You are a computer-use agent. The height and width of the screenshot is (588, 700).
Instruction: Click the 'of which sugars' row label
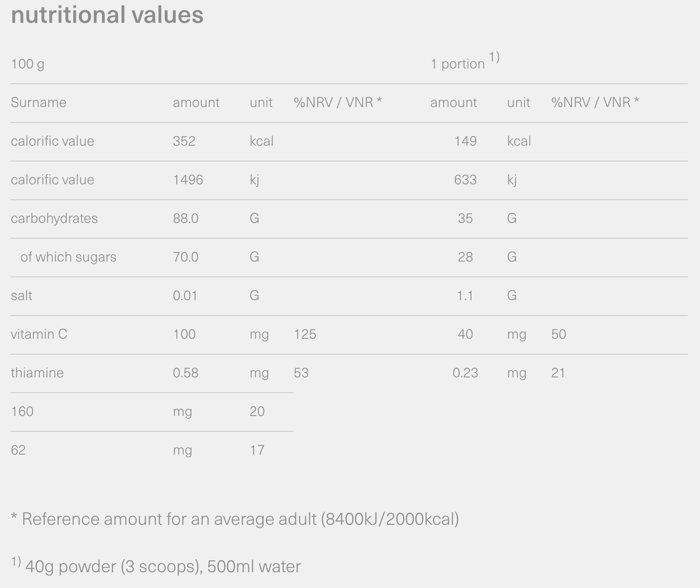[x=68, y=257]
